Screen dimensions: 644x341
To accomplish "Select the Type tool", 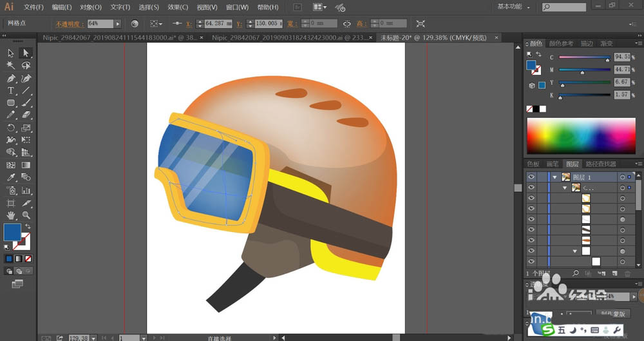I will pyautogui.click(x=11, y=90).
